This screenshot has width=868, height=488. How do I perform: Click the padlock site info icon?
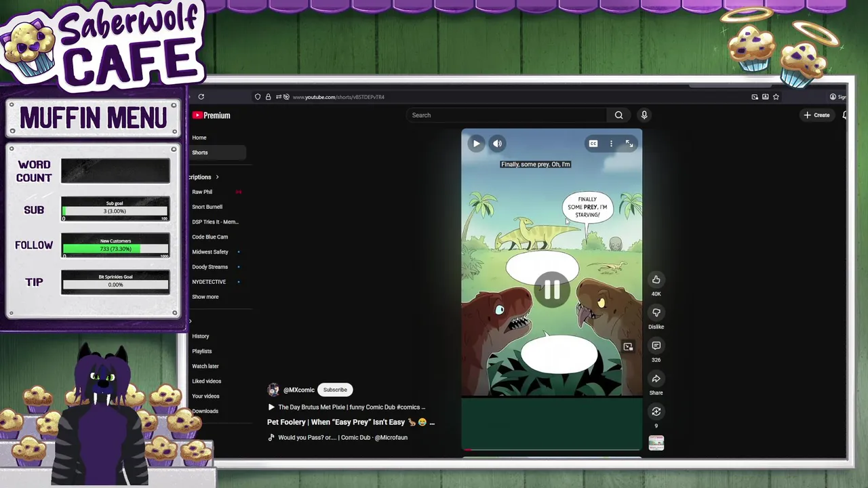[x=268, y=97]
